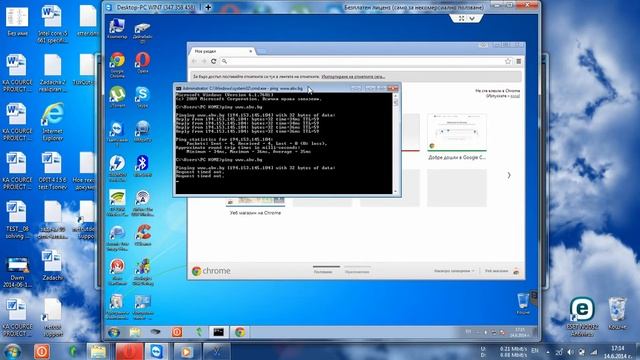Open 'Уеб магазин на Chrome' thumbnail

255,205
